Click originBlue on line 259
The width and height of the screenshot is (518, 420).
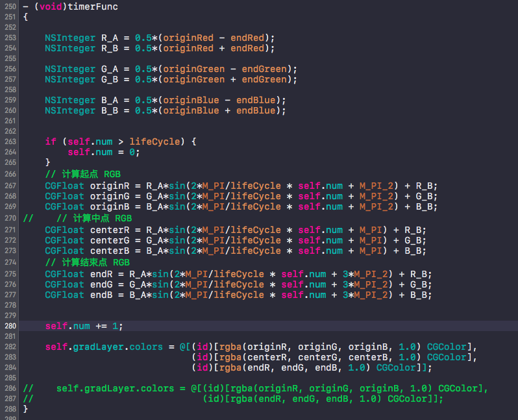pyautogui.click(x=191, y=101)
